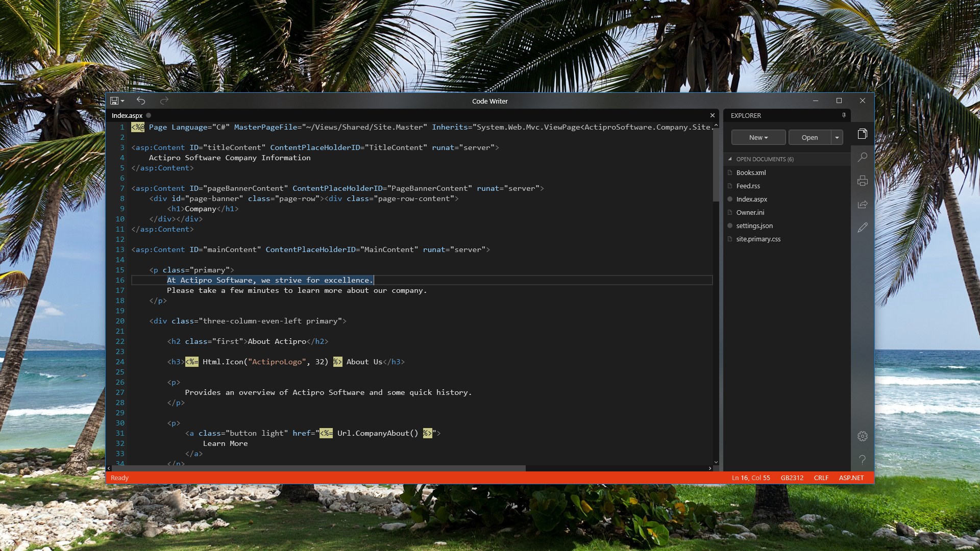Screen dimensions: 980x551
Task: Click the help question mark icon
Action: click(x=862, y=460)
